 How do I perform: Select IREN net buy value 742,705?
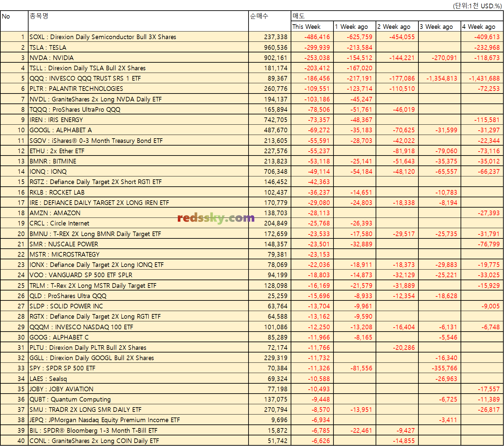(276, 120)
